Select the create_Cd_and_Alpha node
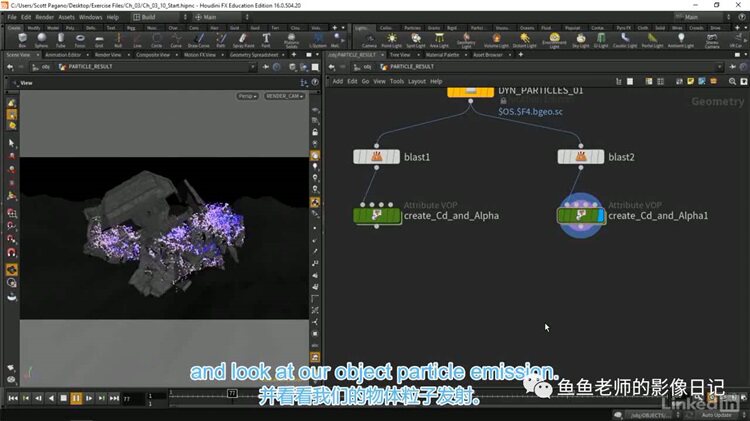This screenshot has height=421, width=750. [376, 215]
